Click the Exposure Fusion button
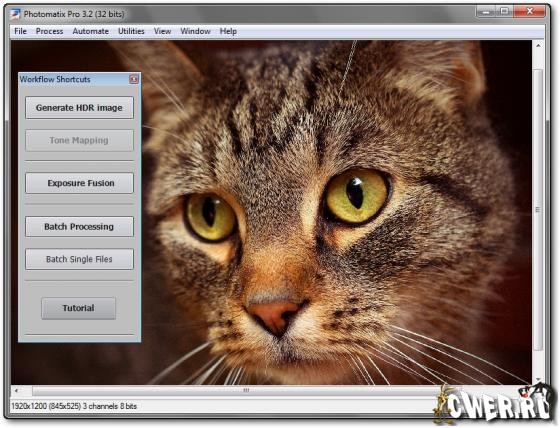Viewport: 560px width, 428px height. tap(79, 183)
